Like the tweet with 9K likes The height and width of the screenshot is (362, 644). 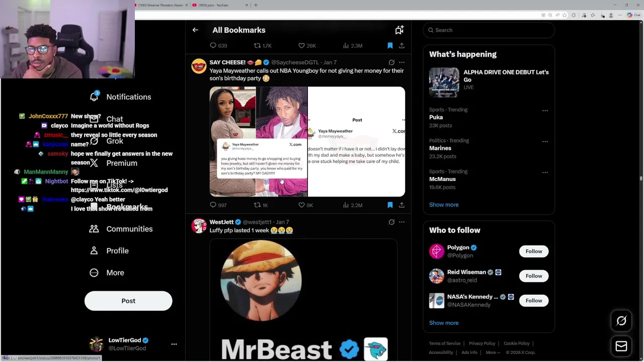[306, 205]
